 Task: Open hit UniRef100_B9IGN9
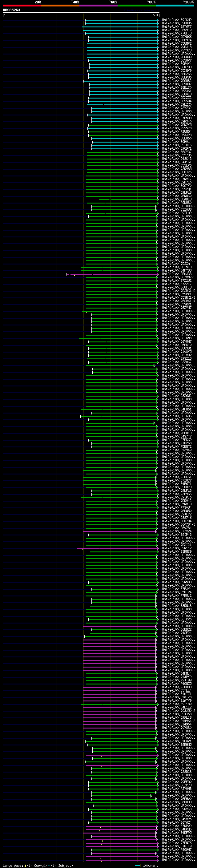click(176, 20)
